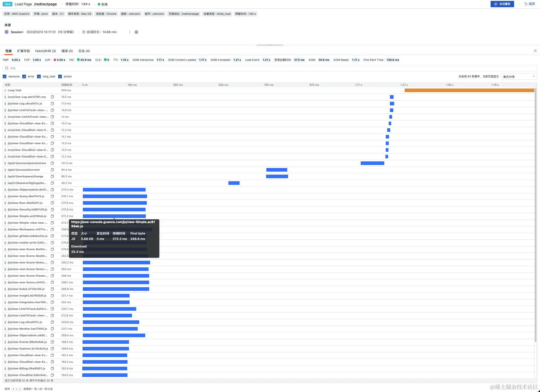Viewport: 540px width, 392px height.
Task: Copy the /css/view-Log.ade12181.css resource link
Action: point(52,97)
